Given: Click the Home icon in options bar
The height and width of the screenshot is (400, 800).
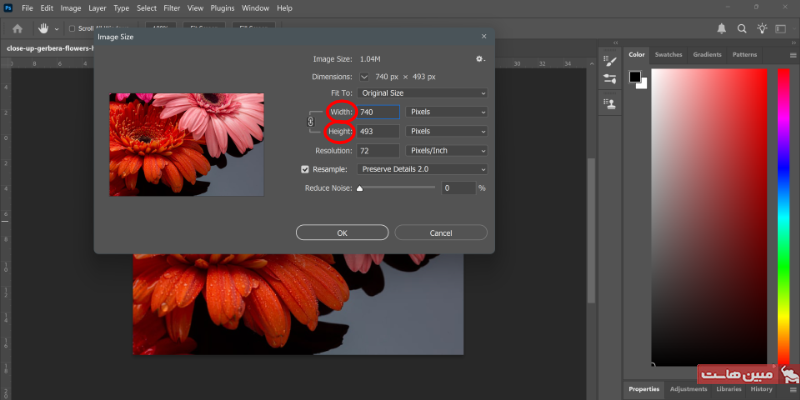Looking at the screenshot, I should 17,28.
